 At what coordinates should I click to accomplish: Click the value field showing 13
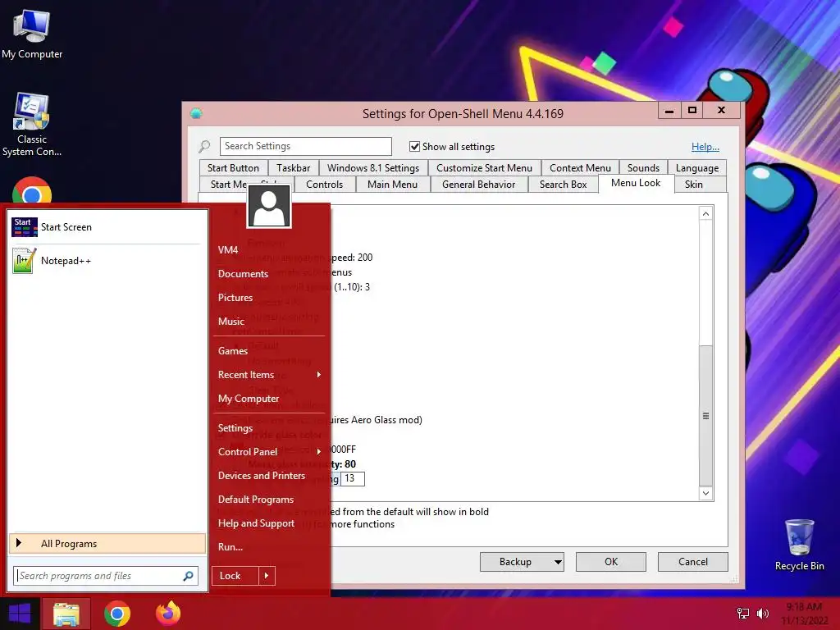[x=353, y=478]
